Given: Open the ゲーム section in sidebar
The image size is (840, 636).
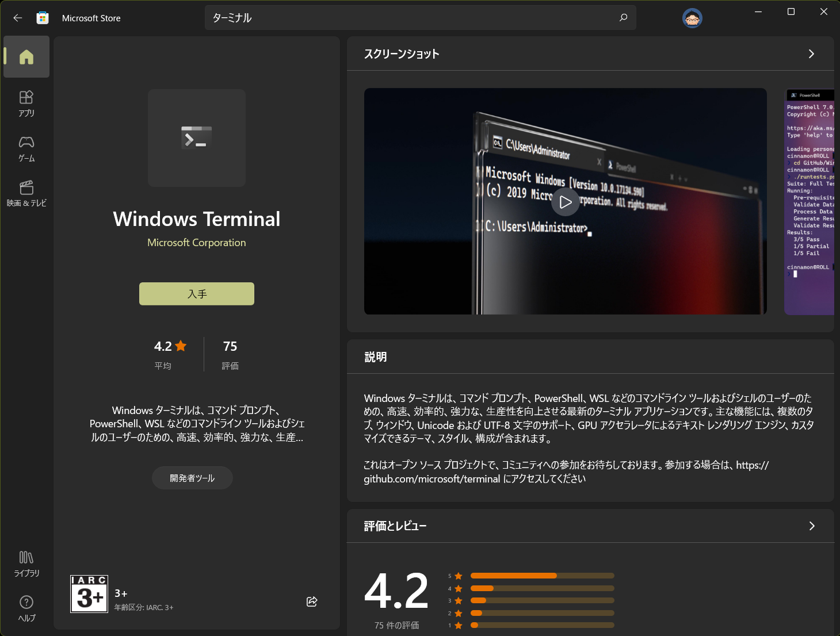Looking at the screenshot, I should 26,148.
